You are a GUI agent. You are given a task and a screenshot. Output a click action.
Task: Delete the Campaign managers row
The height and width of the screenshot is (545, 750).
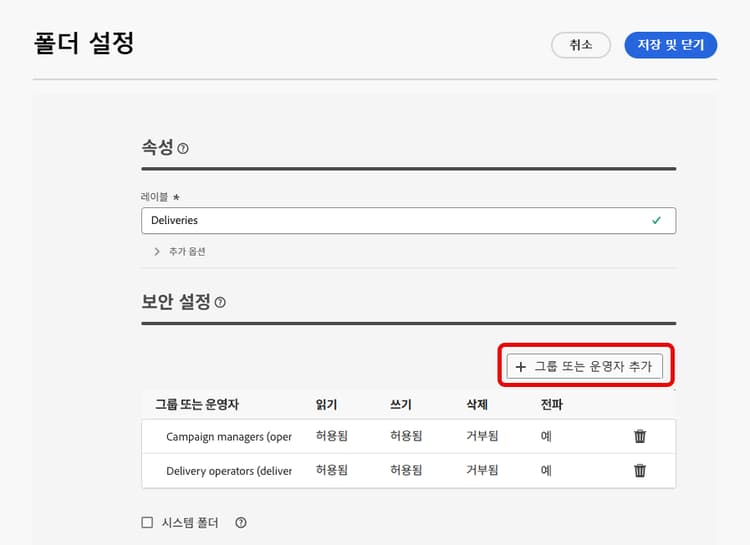pyautogui.click(x=640, y=436)
